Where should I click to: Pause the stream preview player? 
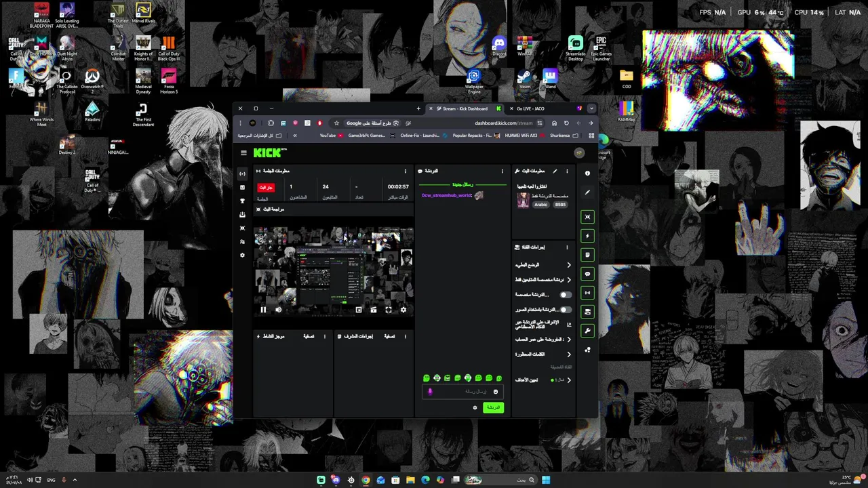pos(263,310)
